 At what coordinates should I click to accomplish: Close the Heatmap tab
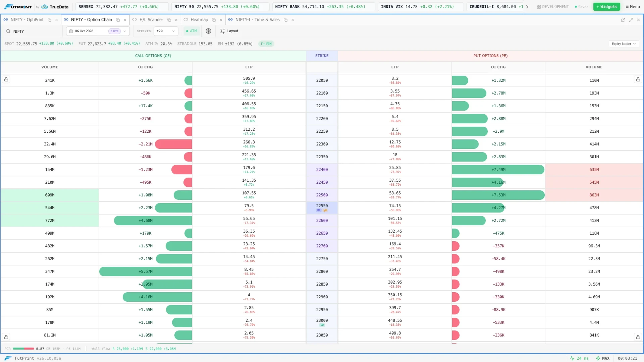click(221, 20)
